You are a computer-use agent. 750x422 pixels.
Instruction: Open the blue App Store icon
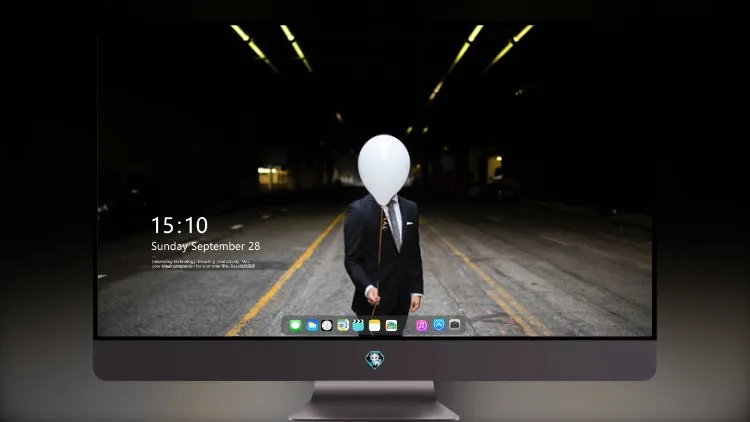tap(439, 325)
